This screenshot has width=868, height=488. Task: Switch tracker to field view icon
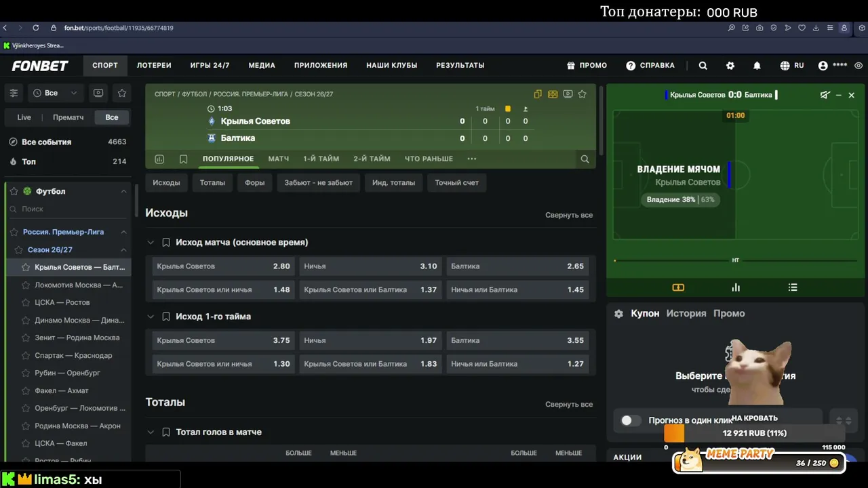tap(678, 287)
